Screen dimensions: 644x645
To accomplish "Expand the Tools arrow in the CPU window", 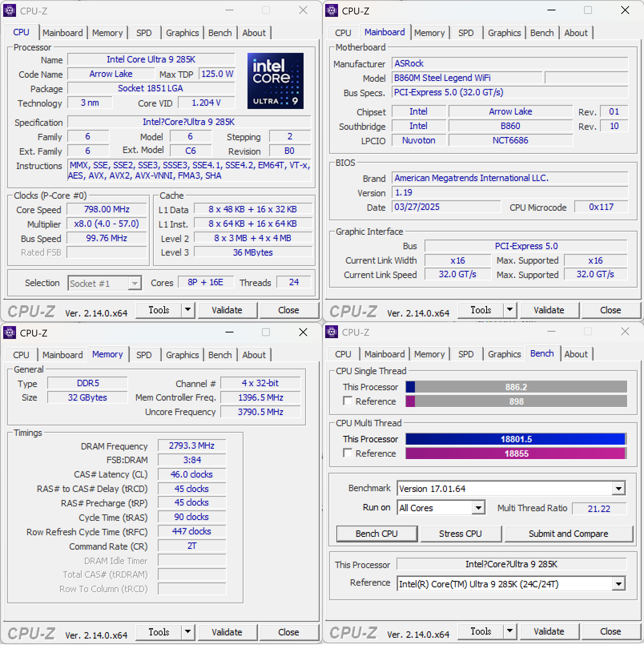I will (188, 310).
